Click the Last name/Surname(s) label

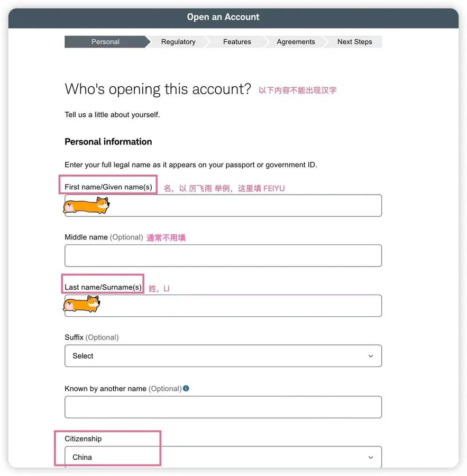pyautogui.click(x=103, y=287)
